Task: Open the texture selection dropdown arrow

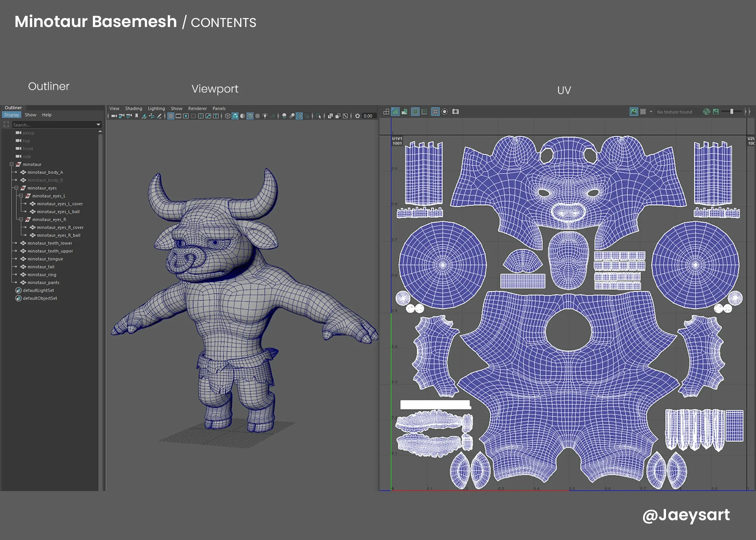Action: click(651, 112)
